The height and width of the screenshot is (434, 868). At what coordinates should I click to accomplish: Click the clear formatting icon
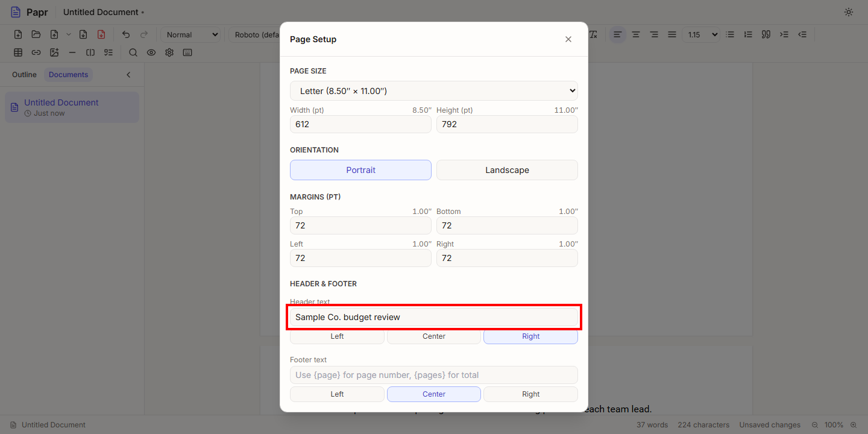coord(593,34)
